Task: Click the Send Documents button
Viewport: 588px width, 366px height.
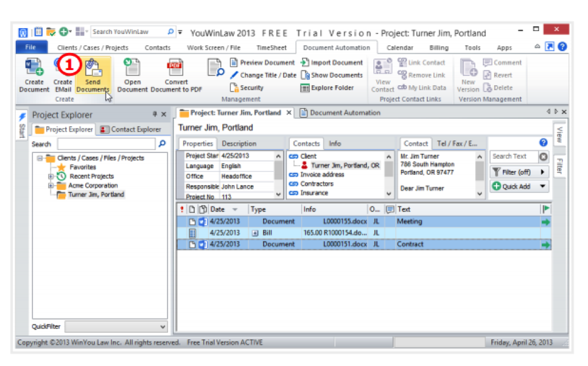Action: coord(93,75)
